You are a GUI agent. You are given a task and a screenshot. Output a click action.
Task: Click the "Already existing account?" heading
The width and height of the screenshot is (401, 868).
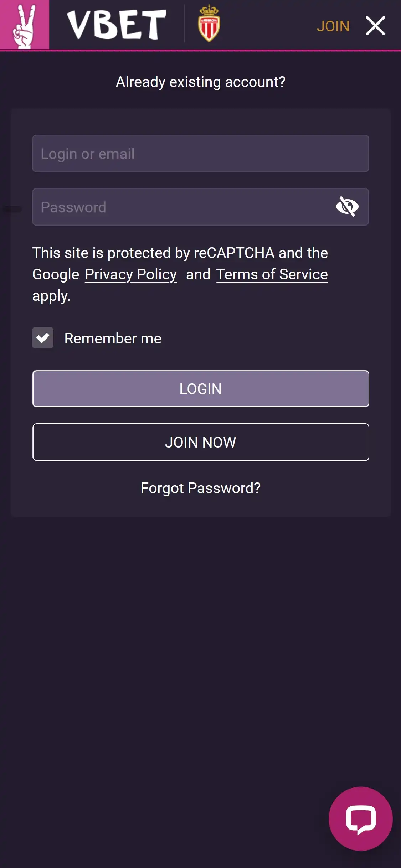(200, 82)
